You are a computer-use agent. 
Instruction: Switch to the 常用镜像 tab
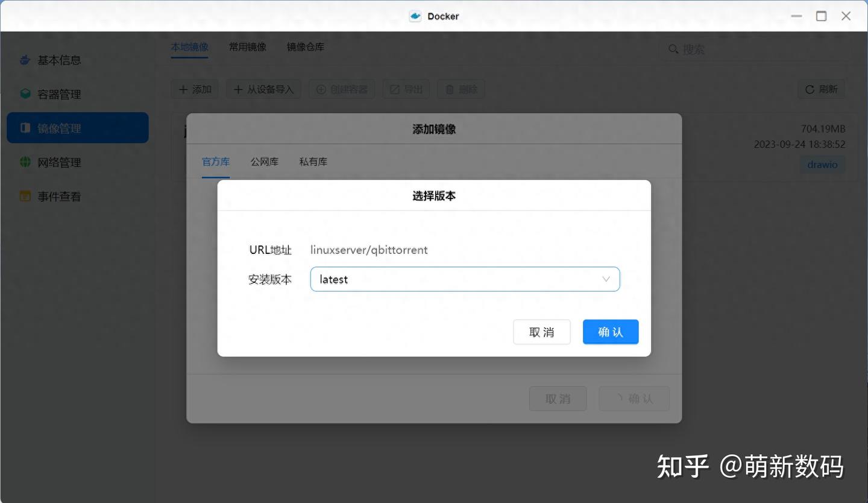[x=247, y=46]
